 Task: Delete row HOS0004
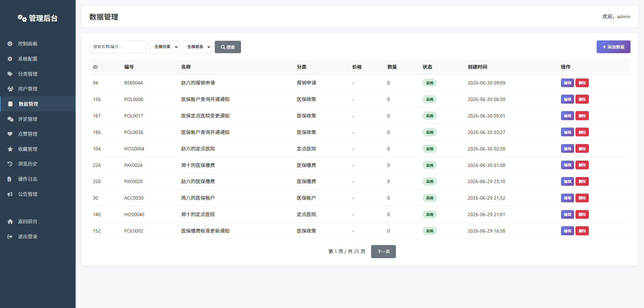coord(582,149)
